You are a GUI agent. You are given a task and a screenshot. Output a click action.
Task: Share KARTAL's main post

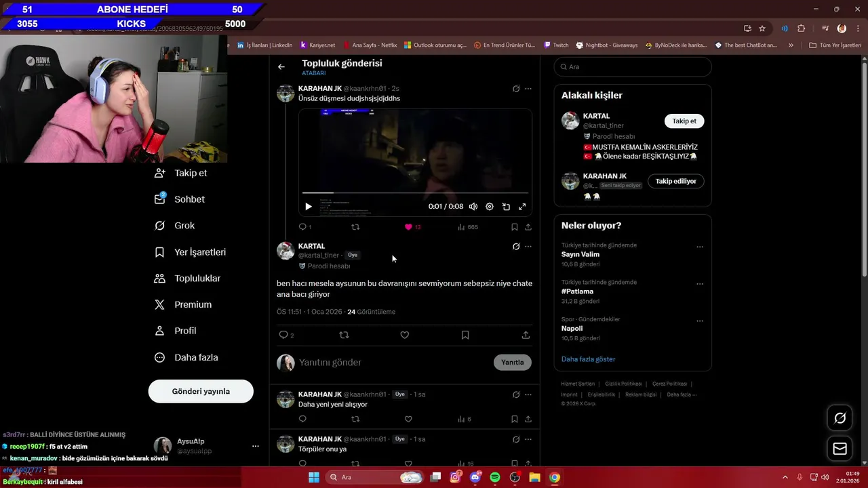(x=526, y=335)
